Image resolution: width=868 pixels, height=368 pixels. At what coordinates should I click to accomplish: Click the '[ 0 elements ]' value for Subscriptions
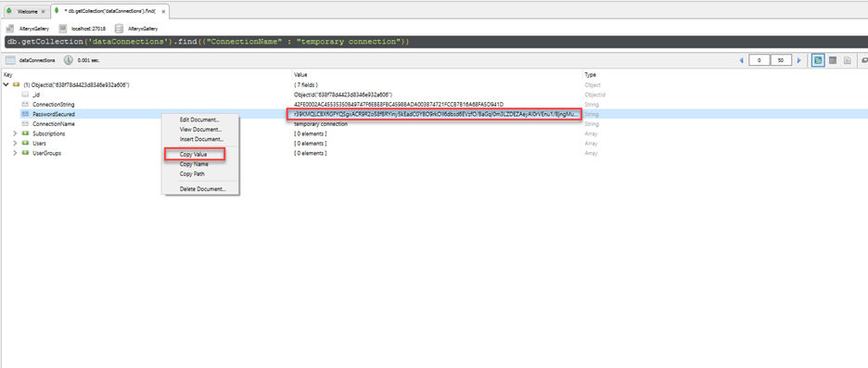tap(310, 133)
